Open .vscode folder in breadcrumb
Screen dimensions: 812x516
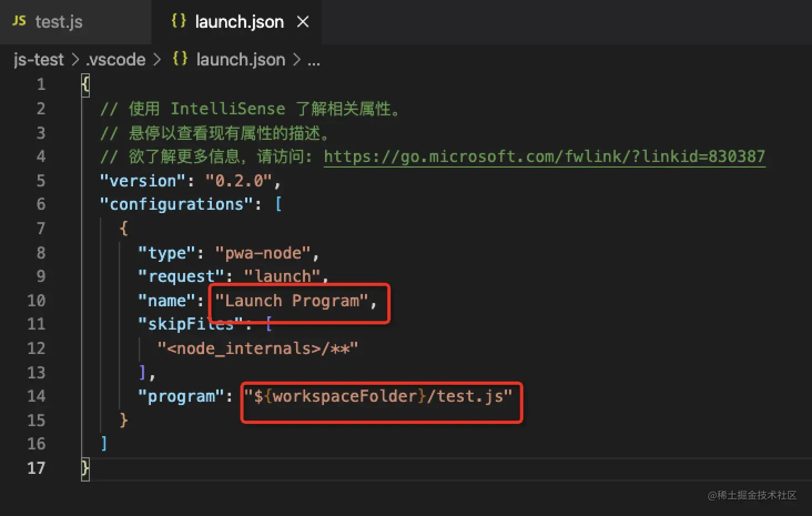coord(116,59)
